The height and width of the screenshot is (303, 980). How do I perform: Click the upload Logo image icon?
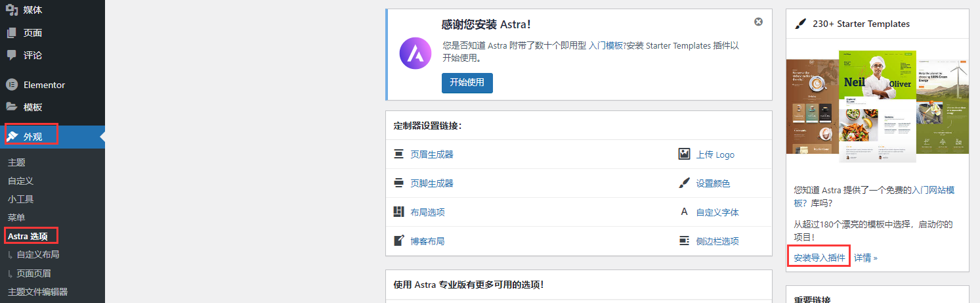click(685, 154)
